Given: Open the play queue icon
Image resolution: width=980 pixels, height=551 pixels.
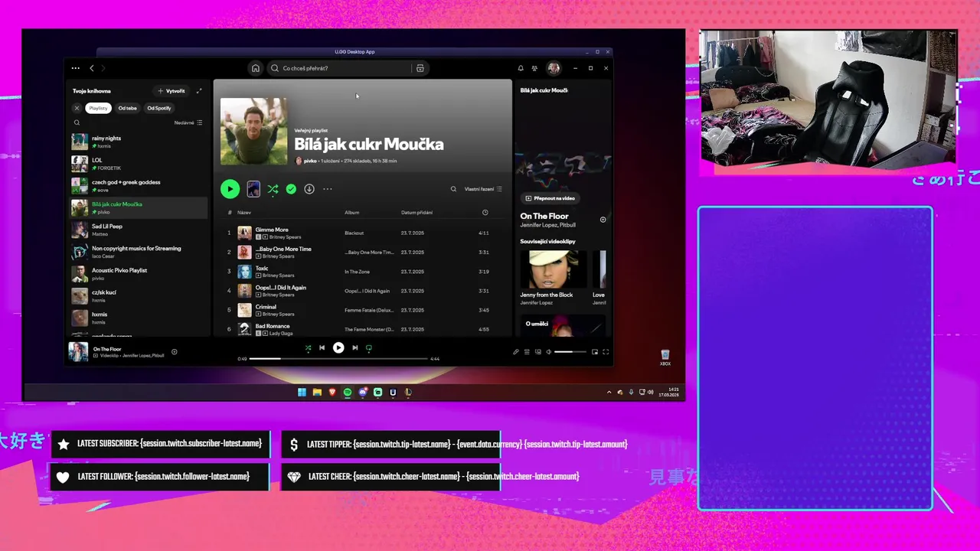Looking at the screenshot, I should (527, 352).
